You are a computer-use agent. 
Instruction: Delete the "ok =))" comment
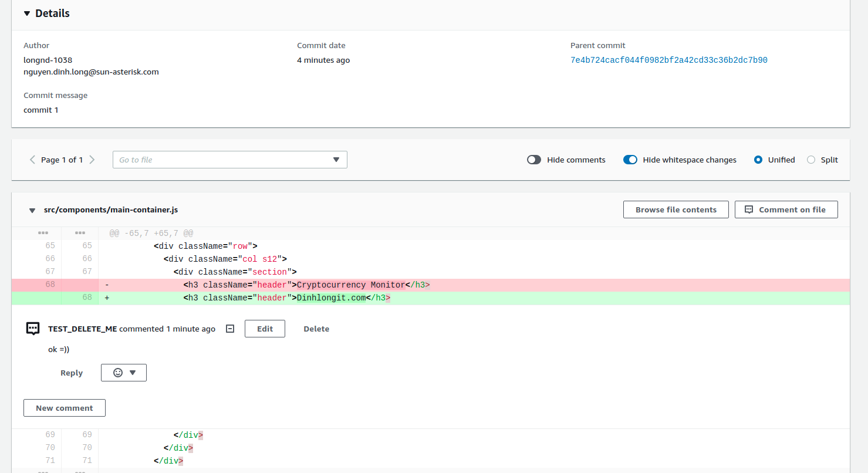point(316,329)
